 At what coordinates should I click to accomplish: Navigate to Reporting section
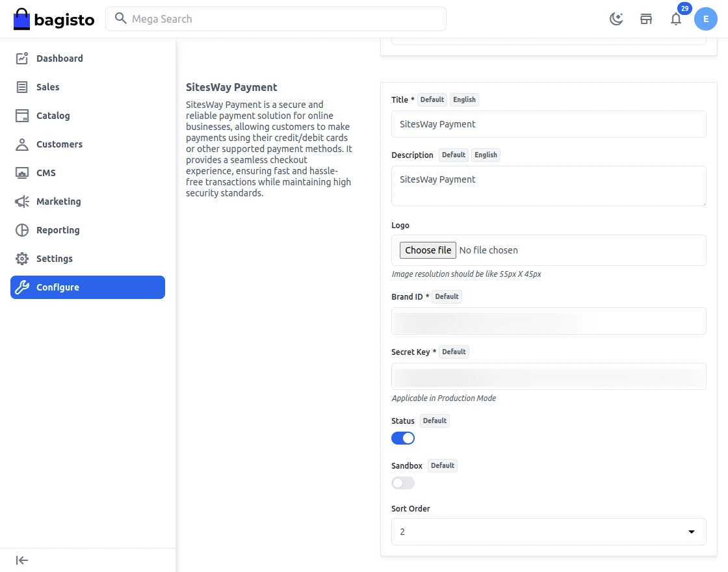[x=58, y=230]
